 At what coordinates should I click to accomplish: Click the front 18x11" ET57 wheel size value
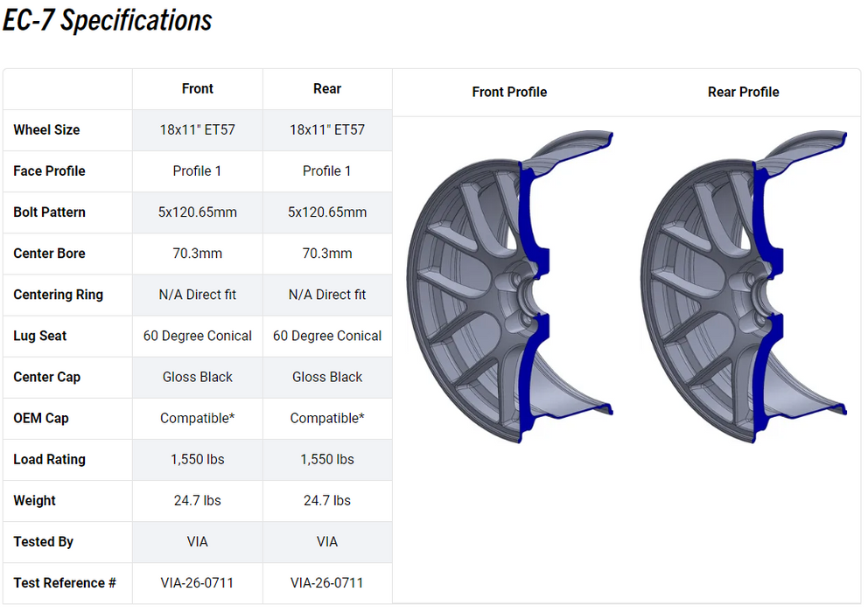198,129
